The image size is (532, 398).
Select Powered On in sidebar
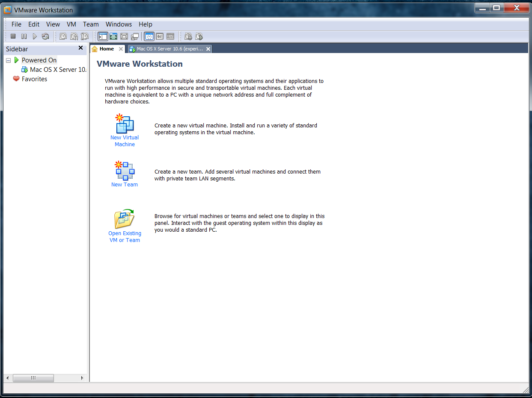coord(39,60)
